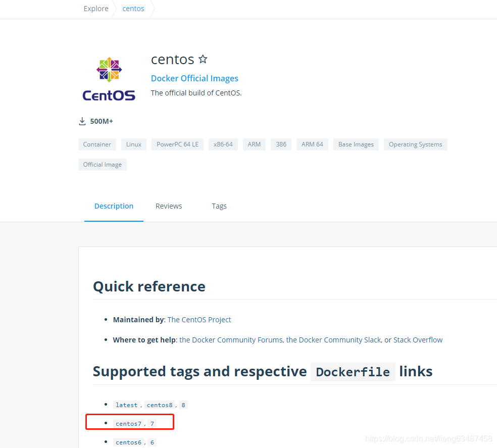This screenshot has width=497, height=448.
Task: Select the Linux tag chip
Action: [134, 144]
